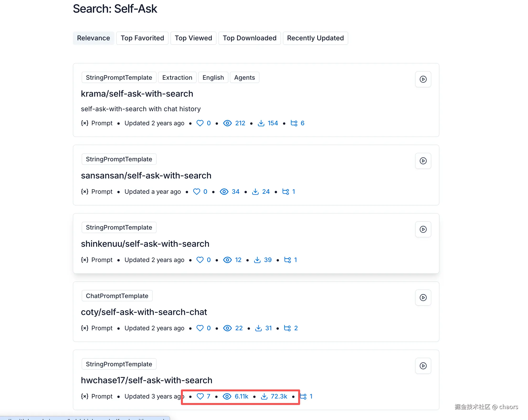Switch to Top Favorited sorting

(x=142, y=38)
